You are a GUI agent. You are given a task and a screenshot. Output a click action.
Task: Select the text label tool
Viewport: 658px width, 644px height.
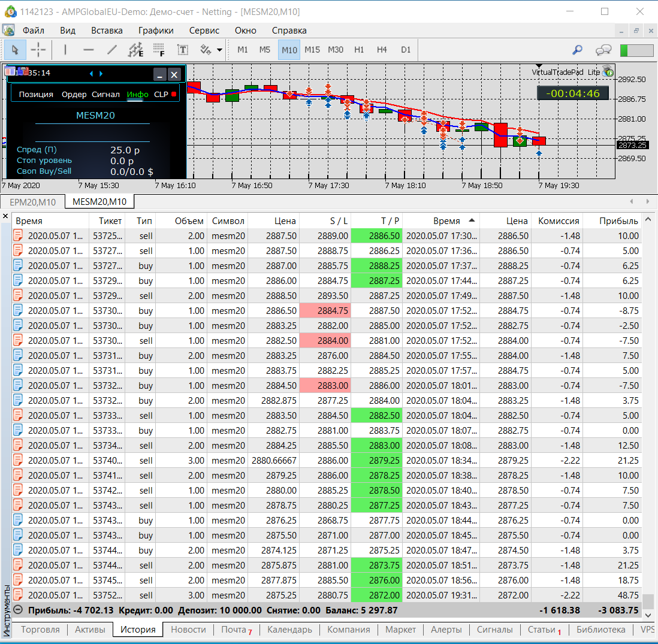tap(182, 50)
